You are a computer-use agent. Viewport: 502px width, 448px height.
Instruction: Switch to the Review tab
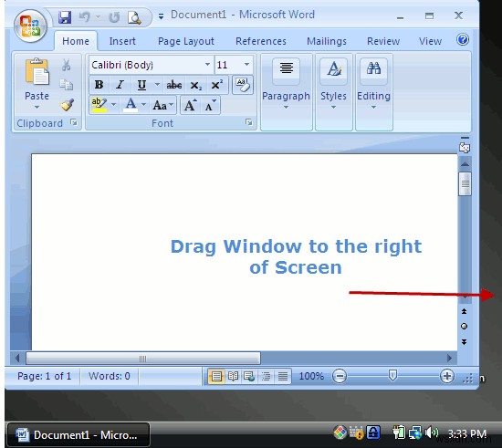tap(383, 41)
